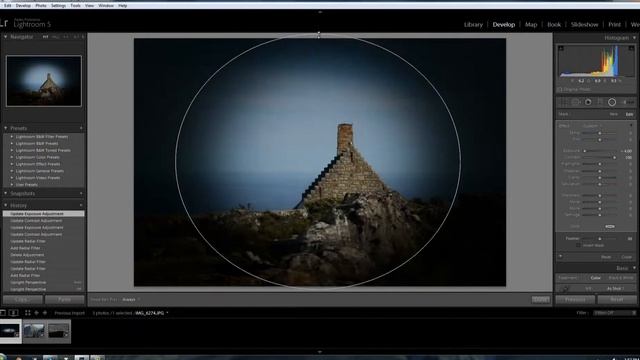This screenshot has height=360, width=640.
Task: Open the Tools menu
Action: coord(76,6)
